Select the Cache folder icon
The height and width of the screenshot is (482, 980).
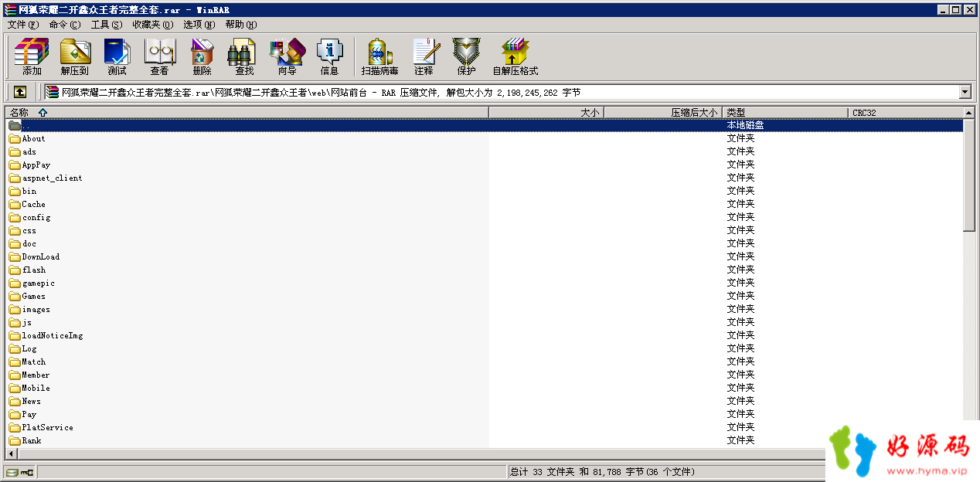tap(15, 205)
